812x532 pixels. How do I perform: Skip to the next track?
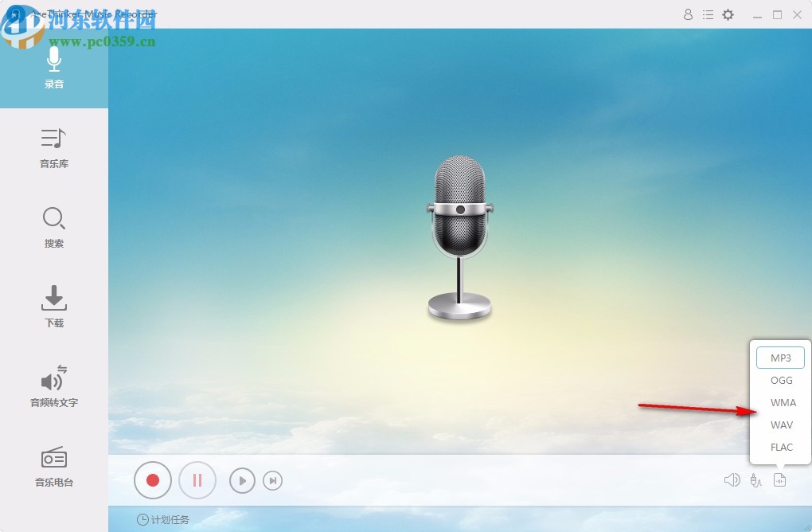pyautogui.click(x=273, y=481)
